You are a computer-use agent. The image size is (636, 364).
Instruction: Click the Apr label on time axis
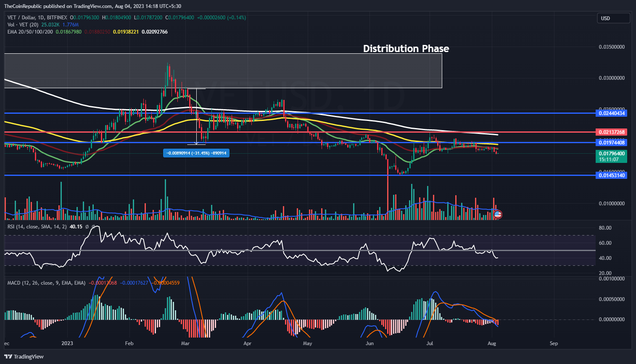[x=248, y=343]
